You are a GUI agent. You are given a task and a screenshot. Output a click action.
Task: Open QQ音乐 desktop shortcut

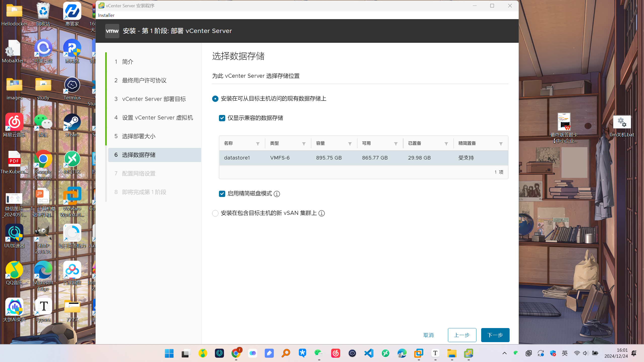14,273
